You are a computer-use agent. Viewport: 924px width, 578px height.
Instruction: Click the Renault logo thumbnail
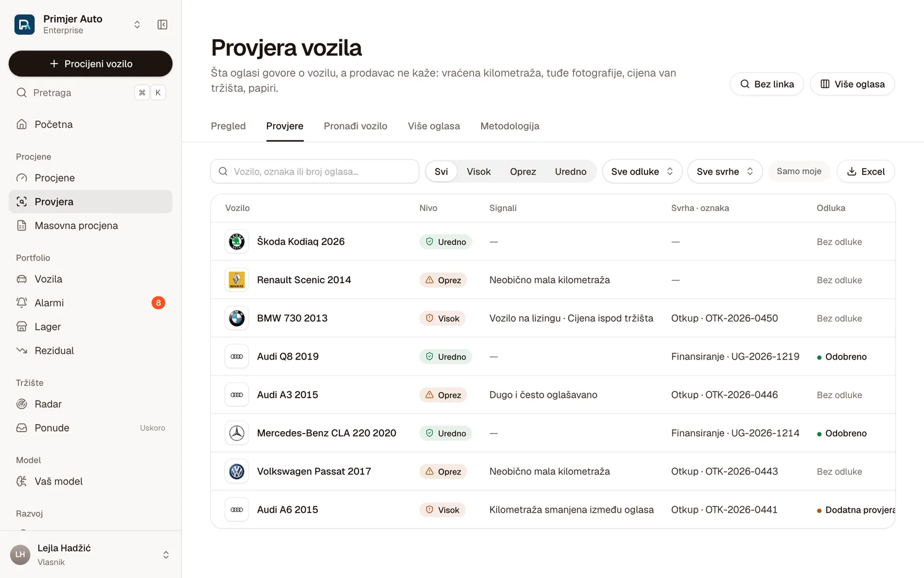(x=237, y=280)
